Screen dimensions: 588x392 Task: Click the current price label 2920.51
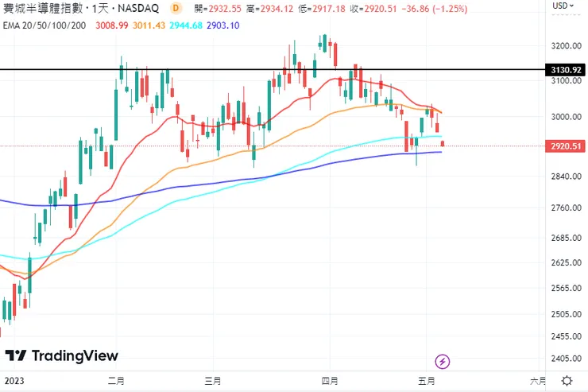566,146
